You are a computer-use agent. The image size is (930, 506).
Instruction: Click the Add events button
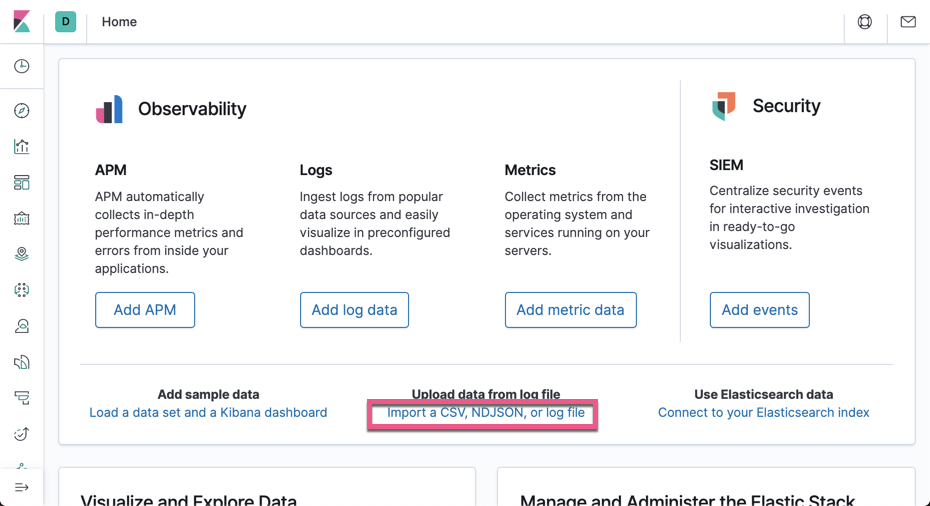click(759, 310)
